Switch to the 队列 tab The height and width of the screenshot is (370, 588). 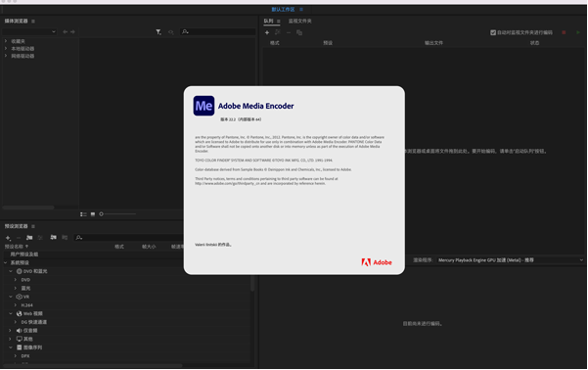tap(268, 21)
